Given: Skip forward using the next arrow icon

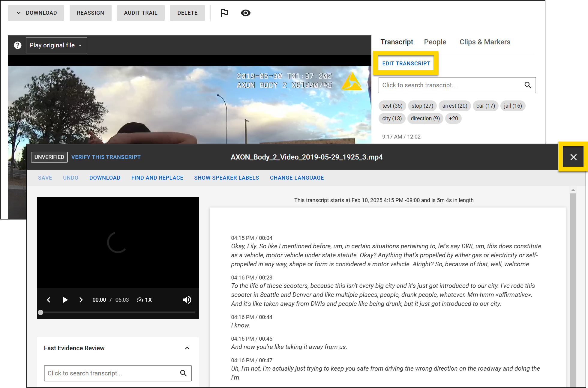Looking at the screenshot, I should pyautogui.click(x=81, y=300).
